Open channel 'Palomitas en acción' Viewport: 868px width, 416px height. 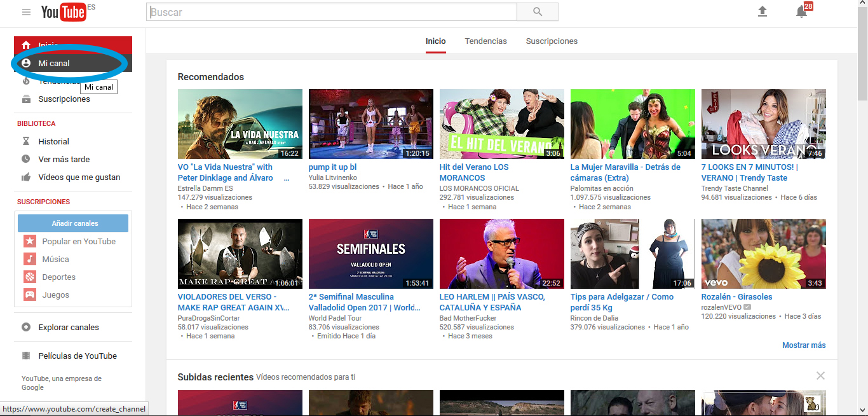(602, 188)
